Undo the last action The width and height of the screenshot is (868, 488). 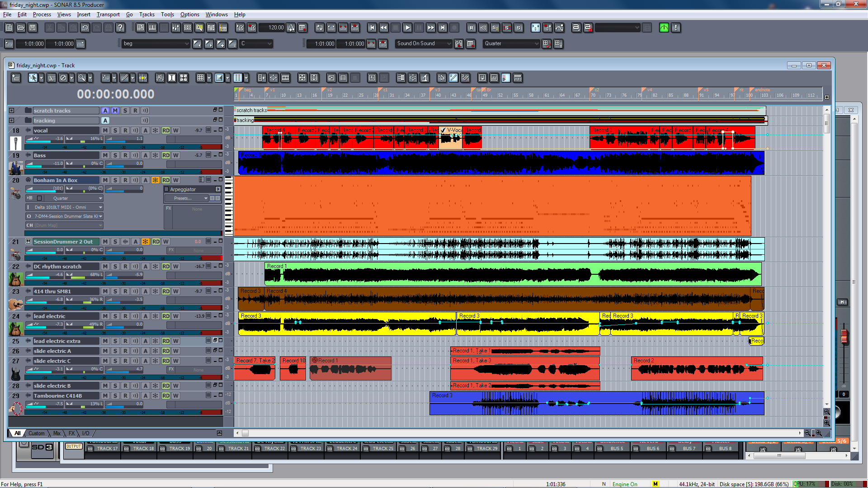coord(85,28)
